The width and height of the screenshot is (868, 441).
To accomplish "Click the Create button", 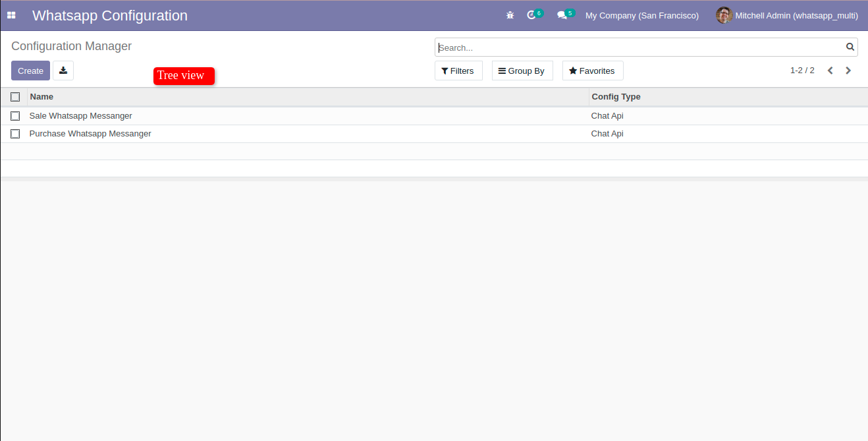I will [30, 71].
